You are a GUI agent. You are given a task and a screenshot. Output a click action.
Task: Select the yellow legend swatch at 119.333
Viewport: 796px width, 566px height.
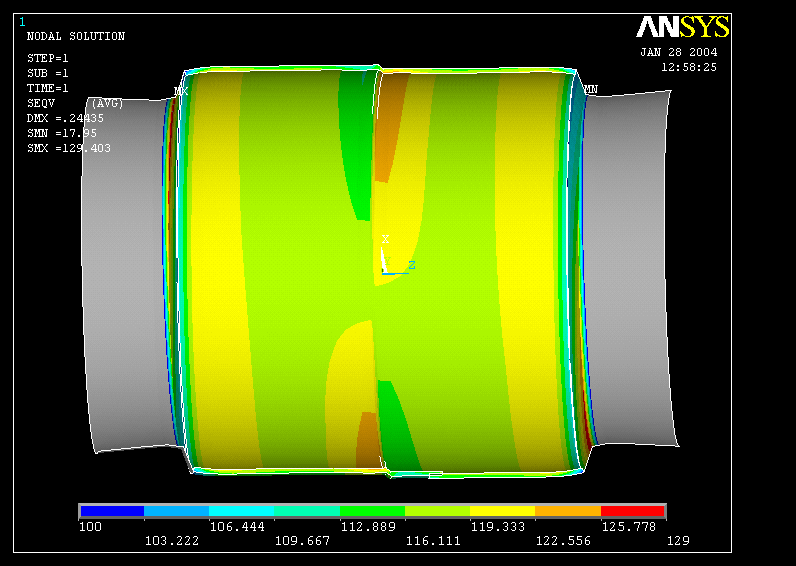pyautogui.click(x=503, y=511)
